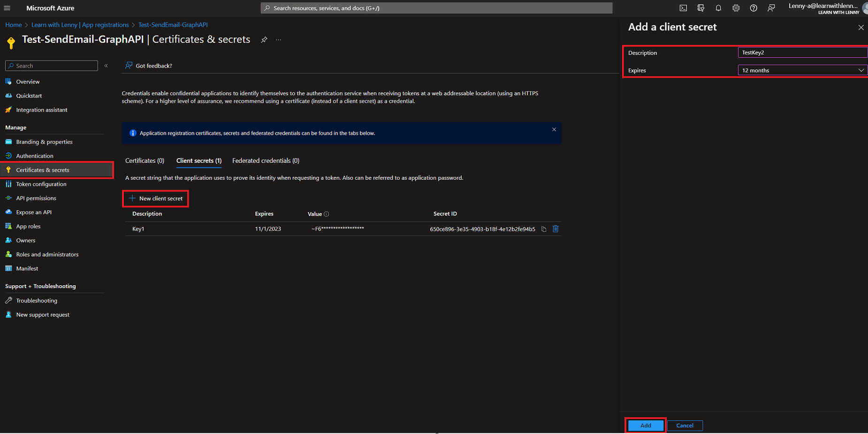Dismiss the blue information banner
Viewport: 868px width, 434px height.
(x=554, y=129)
